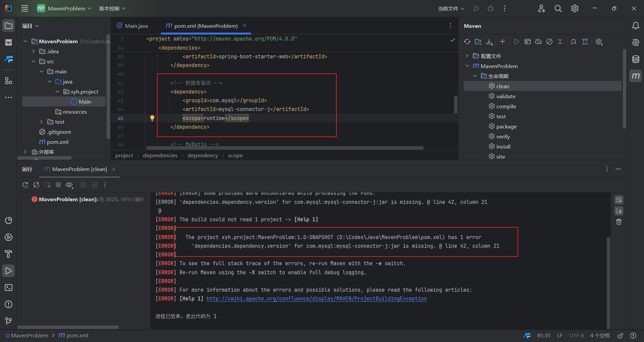The image size is (644, 342).
Task: Click LF line separator widget
Action: [560, 335]
